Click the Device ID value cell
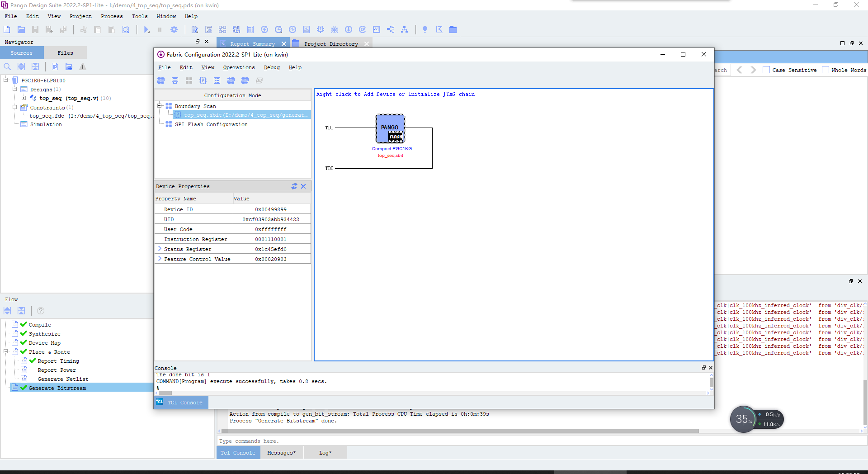The image size is (868, 474). pos(271,209)
